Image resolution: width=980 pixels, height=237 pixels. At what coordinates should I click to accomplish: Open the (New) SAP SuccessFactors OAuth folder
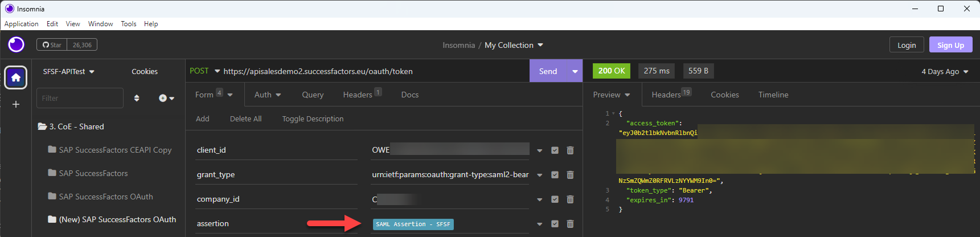coord(112,219)
